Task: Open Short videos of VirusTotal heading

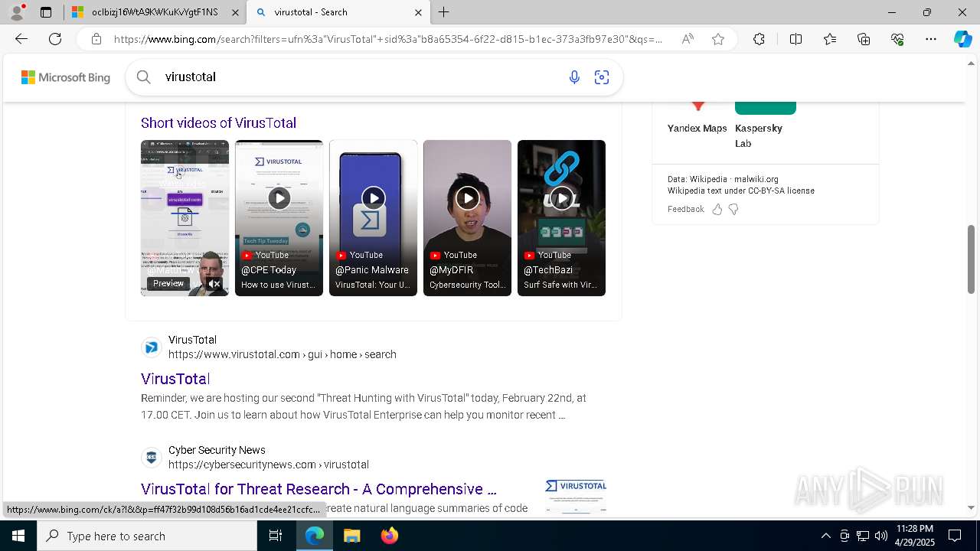Action: [x=218, y=123]
